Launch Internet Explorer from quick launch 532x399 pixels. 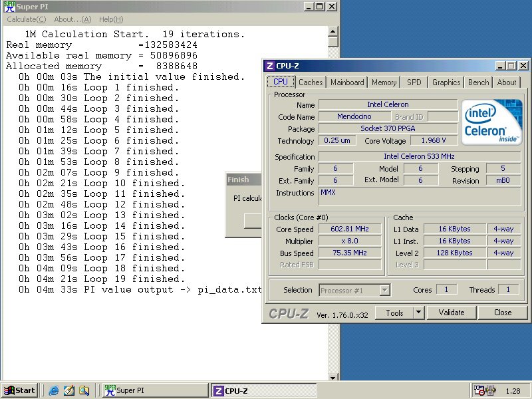[x=53, y=390]
